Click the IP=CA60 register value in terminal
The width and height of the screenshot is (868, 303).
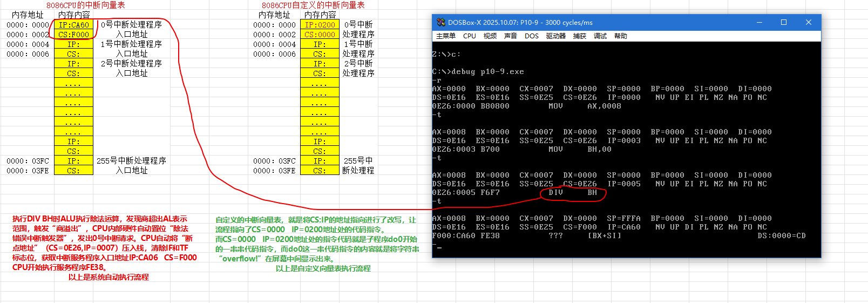click(624, 227)
